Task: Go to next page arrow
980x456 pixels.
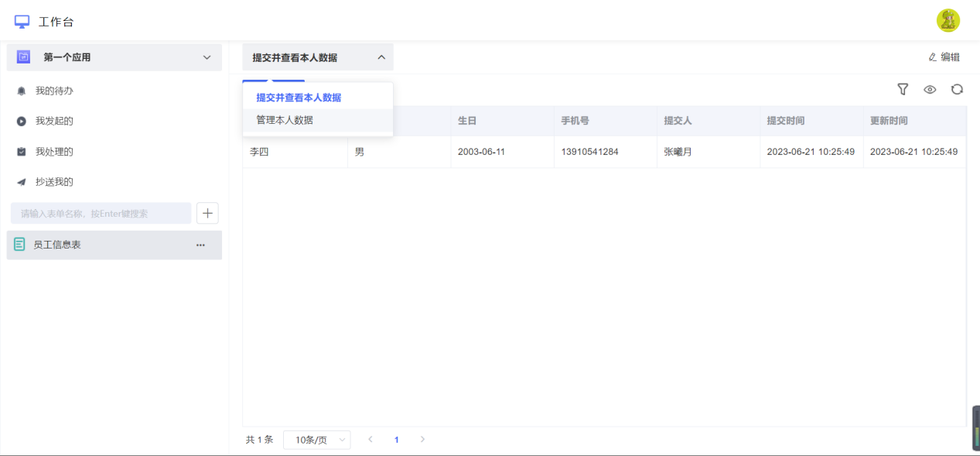Action: [422, 439]
